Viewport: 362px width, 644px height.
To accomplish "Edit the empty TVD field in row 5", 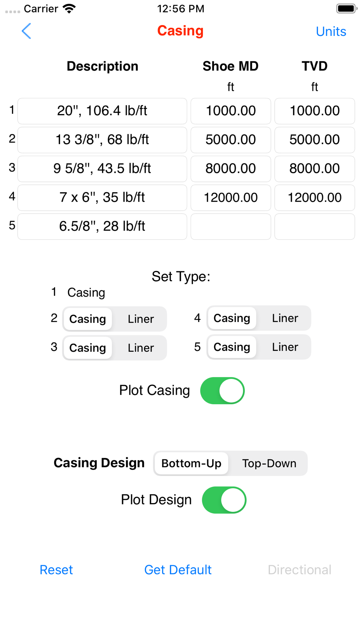I will [x=315, y=227].
